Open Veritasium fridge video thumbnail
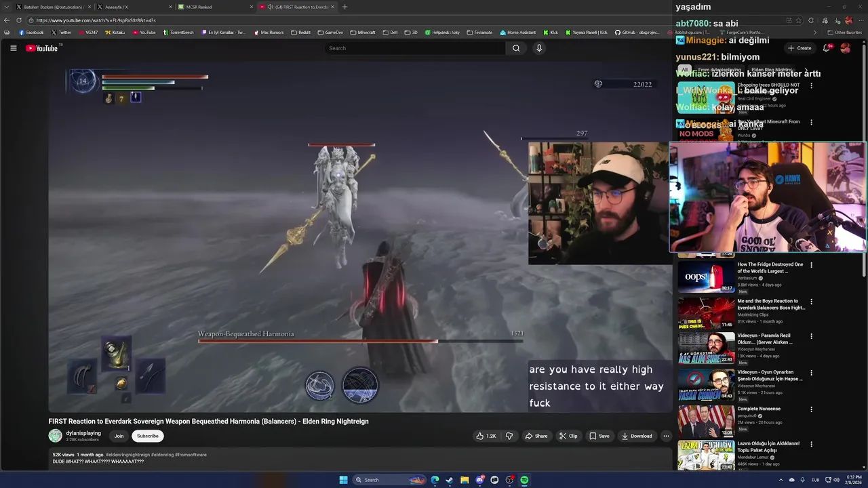The width and height of the screenshot is (868, 488). (706, 276)
